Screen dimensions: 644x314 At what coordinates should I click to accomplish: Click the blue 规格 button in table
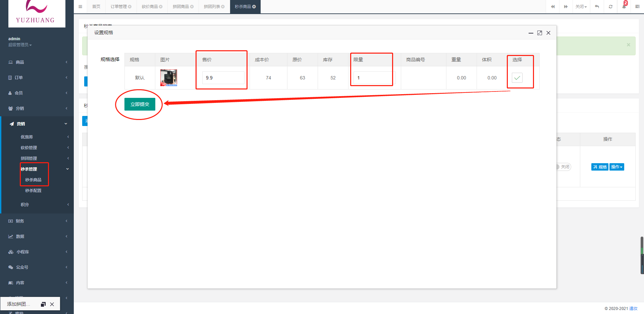[600, 167]
